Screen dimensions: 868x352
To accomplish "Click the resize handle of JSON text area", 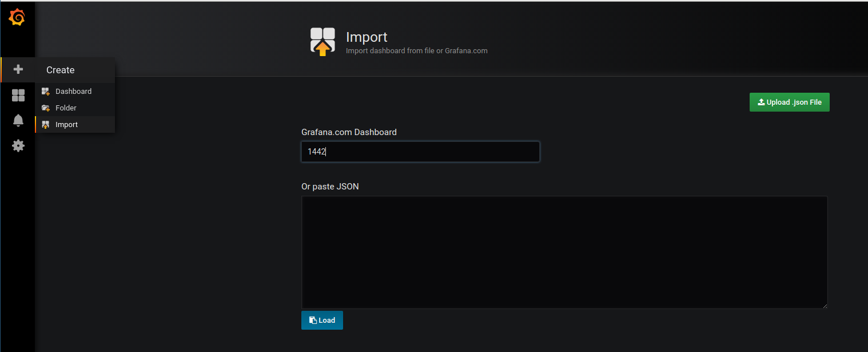I will coord(825,306).
